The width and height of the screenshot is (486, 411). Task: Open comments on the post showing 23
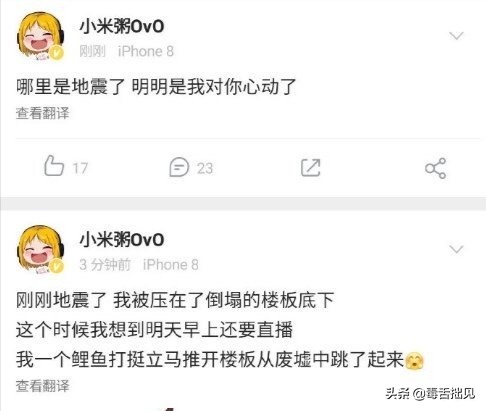click(x=191, y=167)
